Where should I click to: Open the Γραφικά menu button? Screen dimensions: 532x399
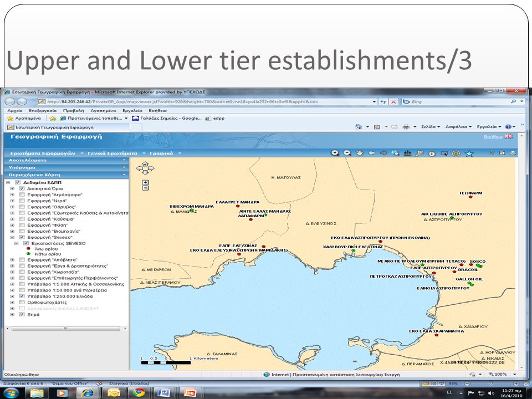pyautogui.click(x=165, y=154)
